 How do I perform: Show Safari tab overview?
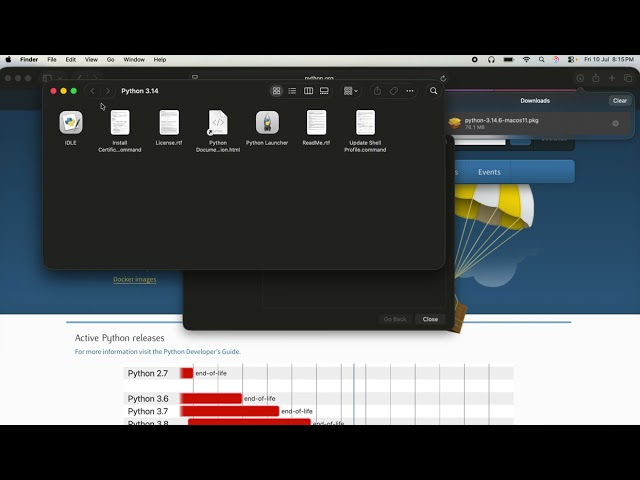click(x=628, y=78)
